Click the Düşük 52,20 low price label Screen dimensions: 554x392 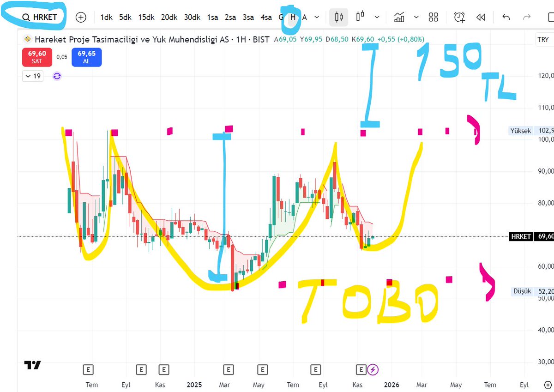[533, 291]
